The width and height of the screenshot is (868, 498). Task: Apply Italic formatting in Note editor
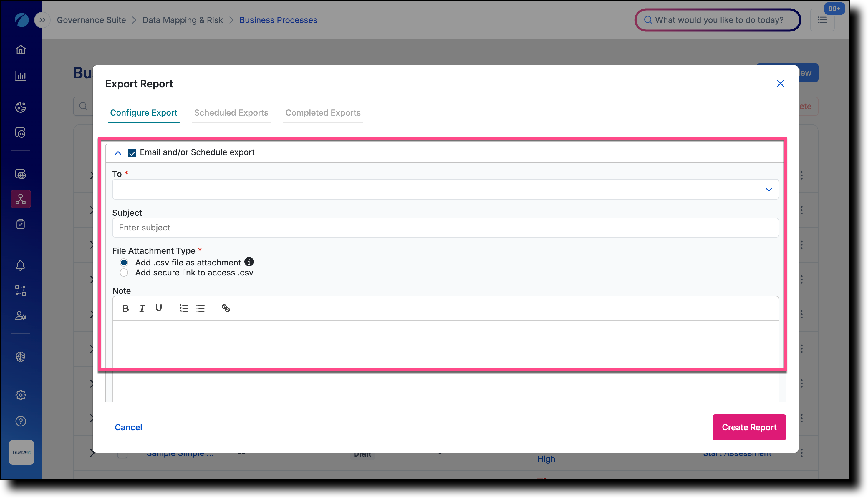point(142,308)
